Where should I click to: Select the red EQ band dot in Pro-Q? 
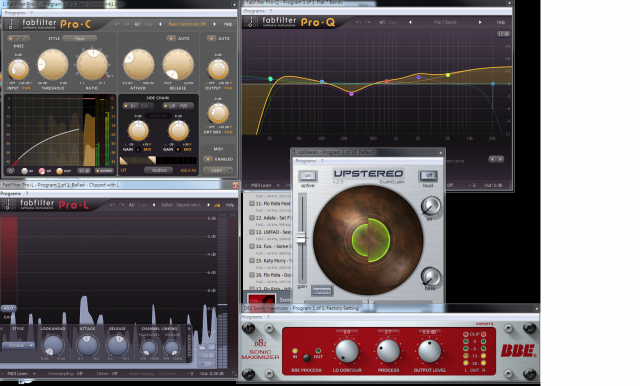[387, 81]
